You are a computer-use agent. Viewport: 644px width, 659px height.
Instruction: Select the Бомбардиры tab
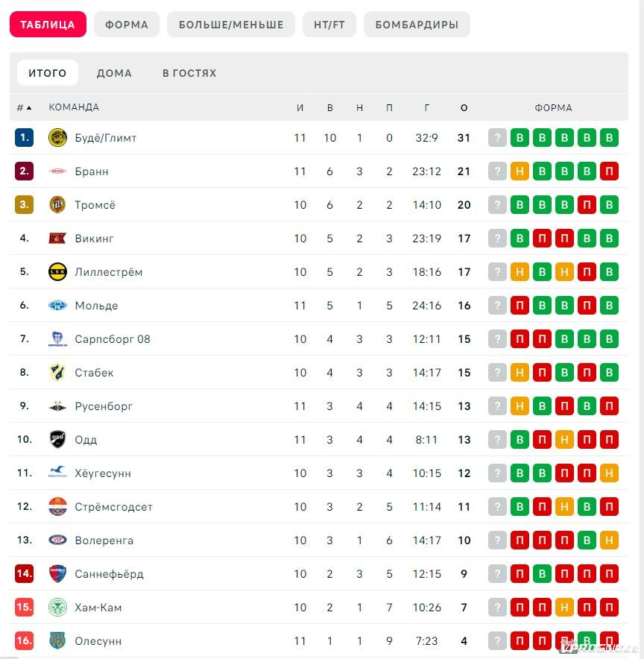[417, 25]
